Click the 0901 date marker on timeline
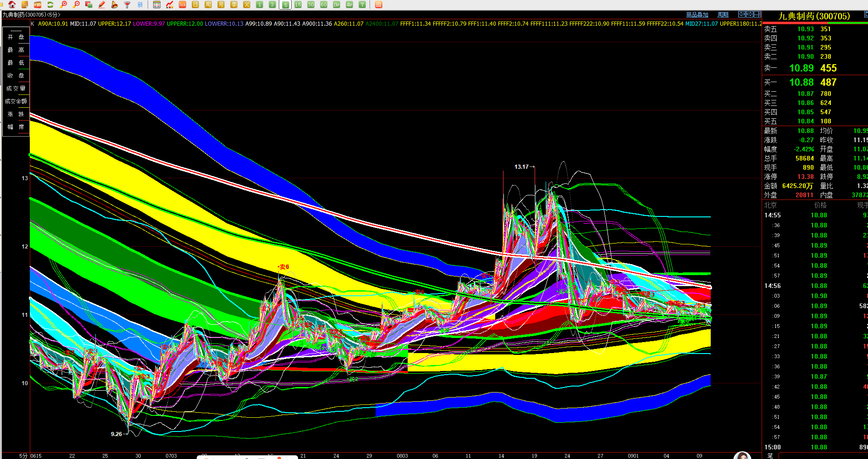This screenshot has height=459, width=868. coord(633,456)
